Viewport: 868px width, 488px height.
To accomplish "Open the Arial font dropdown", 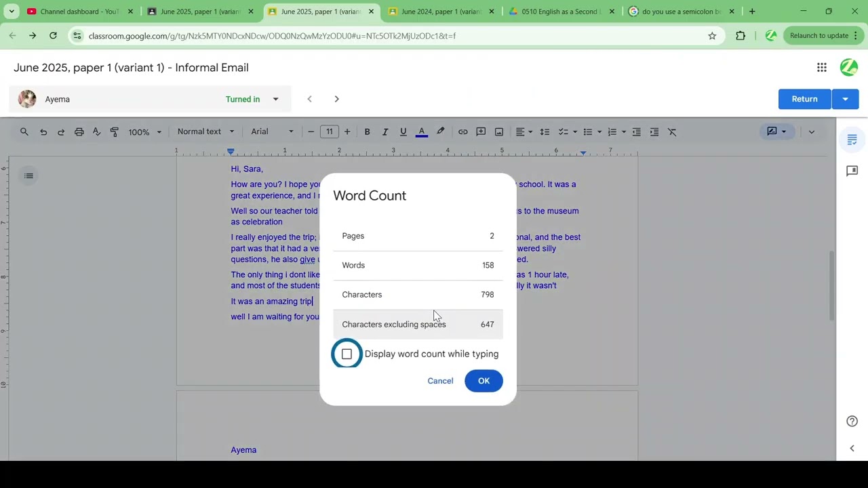I will pos(273,131).
